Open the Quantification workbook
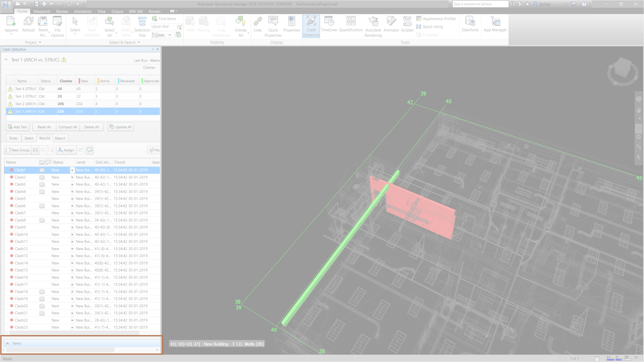The height and width of the screenshot is (362, 644). (x=350, y=26)
